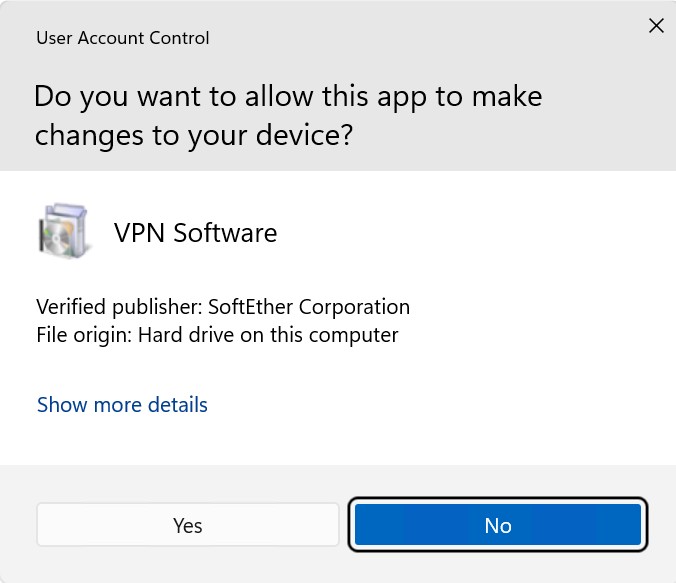Click the disc graphic in the app icon

57,239
